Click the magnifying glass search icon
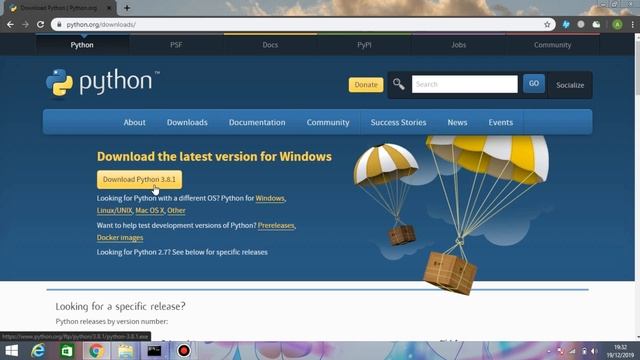640x360 pixels. coord(398,84)
